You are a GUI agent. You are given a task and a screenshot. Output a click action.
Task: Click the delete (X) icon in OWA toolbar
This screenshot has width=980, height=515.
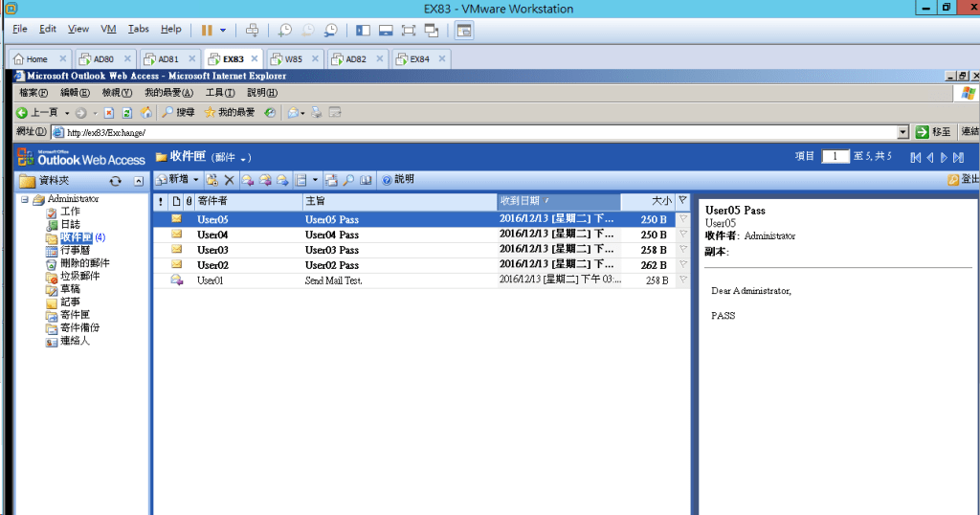[x=229, y=180]
